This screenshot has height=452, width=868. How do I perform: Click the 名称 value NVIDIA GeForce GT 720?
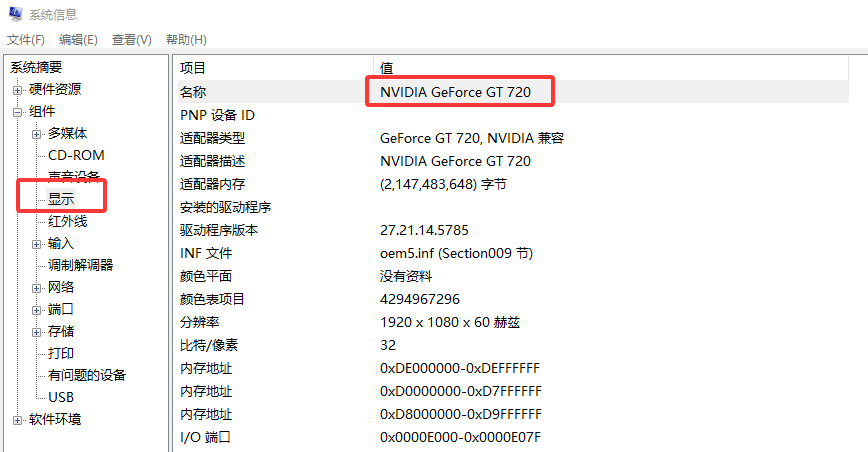(x=455, y=92)
